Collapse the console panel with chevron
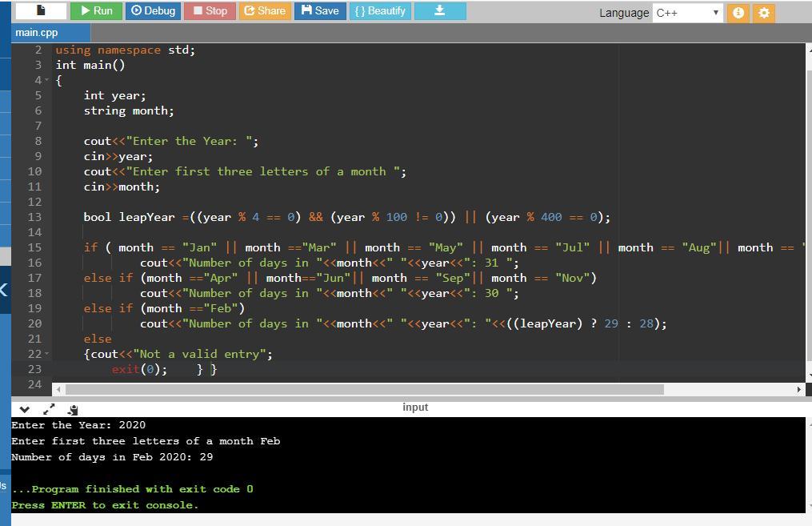The width and height of the screenshot is (812, 526). (x=24, y=409)
